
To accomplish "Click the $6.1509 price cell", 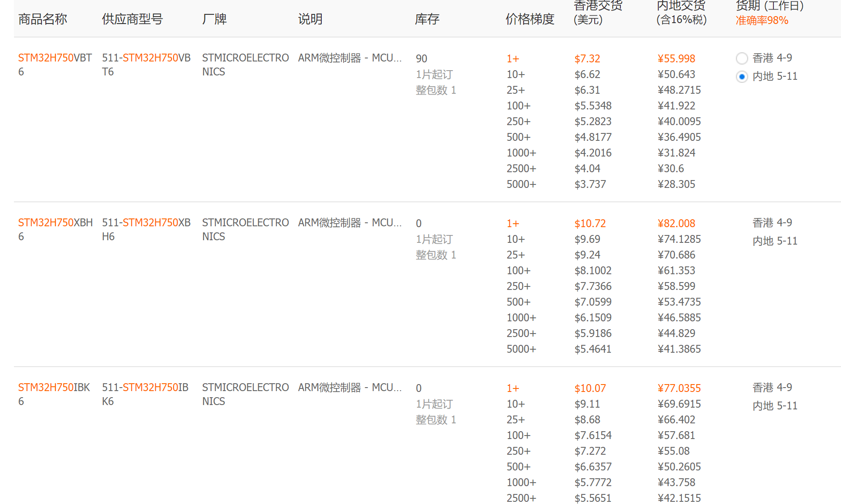I will click(593, 317).
